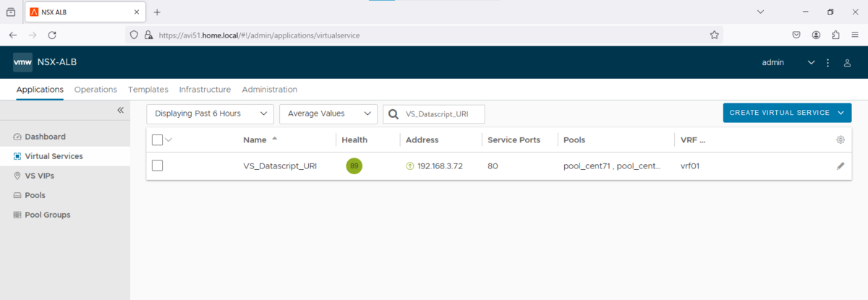Screen dimensions: 868x300
Task: Open the Pocket save icon
Action: point(796,35)
